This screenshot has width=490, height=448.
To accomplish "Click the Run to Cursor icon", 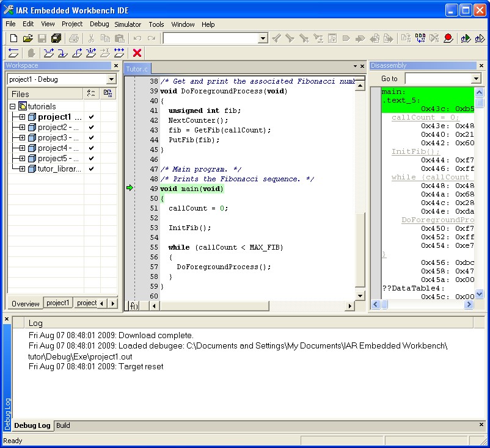I will [x=105, y=52].
